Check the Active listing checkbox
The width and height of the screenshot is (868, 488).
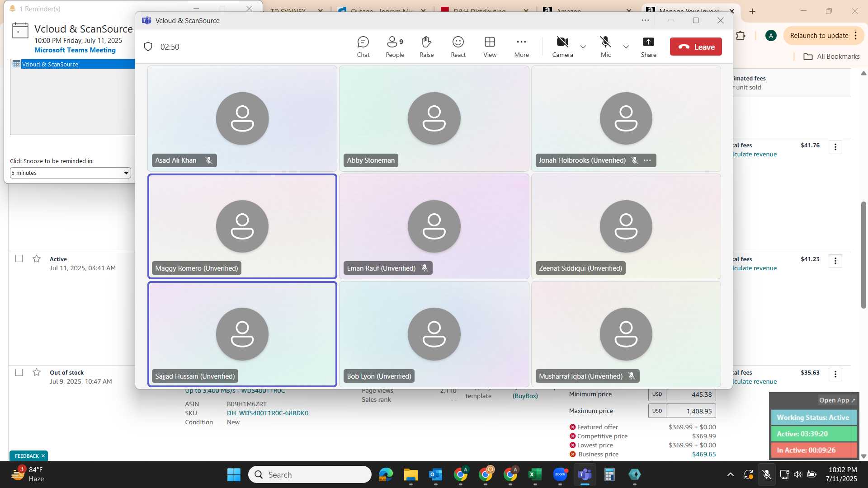click(19, 258)
